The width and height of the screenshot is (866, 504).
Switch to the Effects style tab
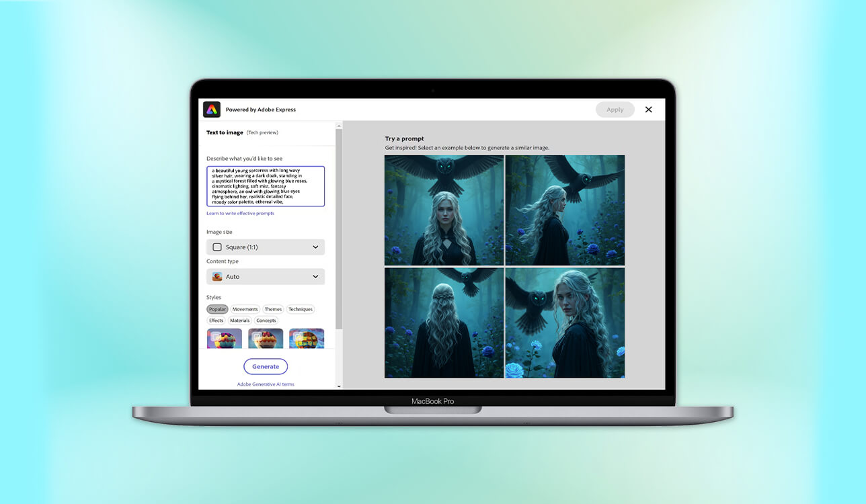point(216,320)
